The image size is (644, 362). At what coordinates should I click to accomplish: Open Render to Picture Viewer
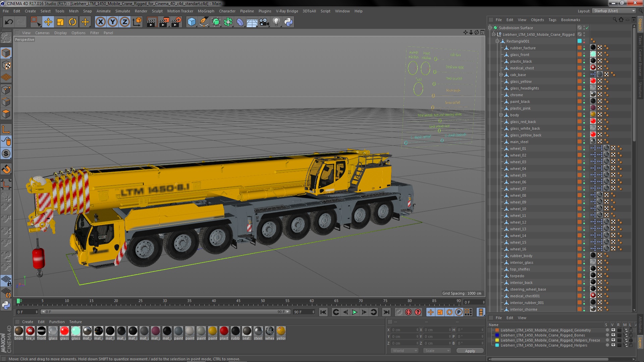[x=164, y=22]
